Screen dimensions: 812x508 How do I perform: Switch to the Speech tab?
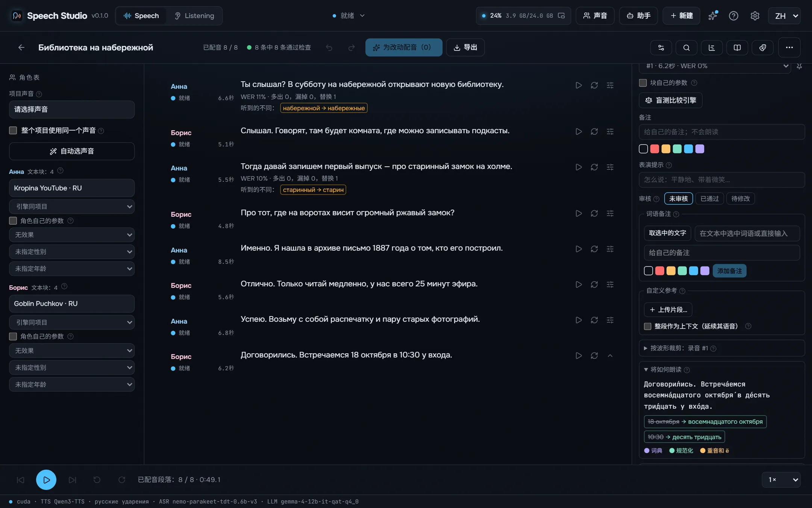(x=141, y=16)
